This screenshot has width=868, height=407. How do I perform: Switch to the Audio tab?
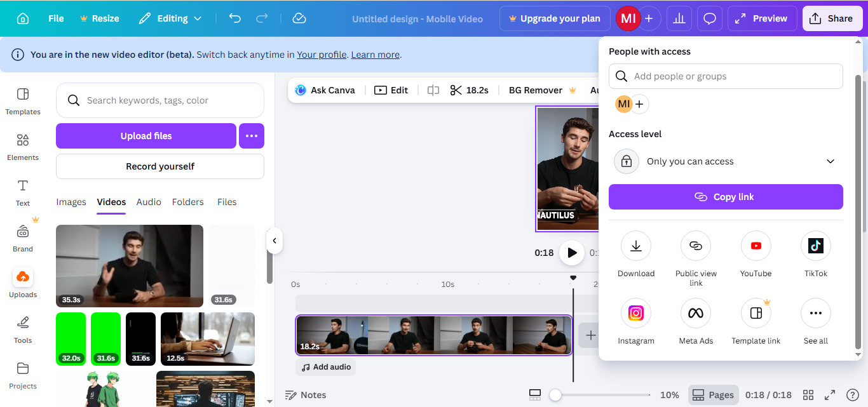149,202
